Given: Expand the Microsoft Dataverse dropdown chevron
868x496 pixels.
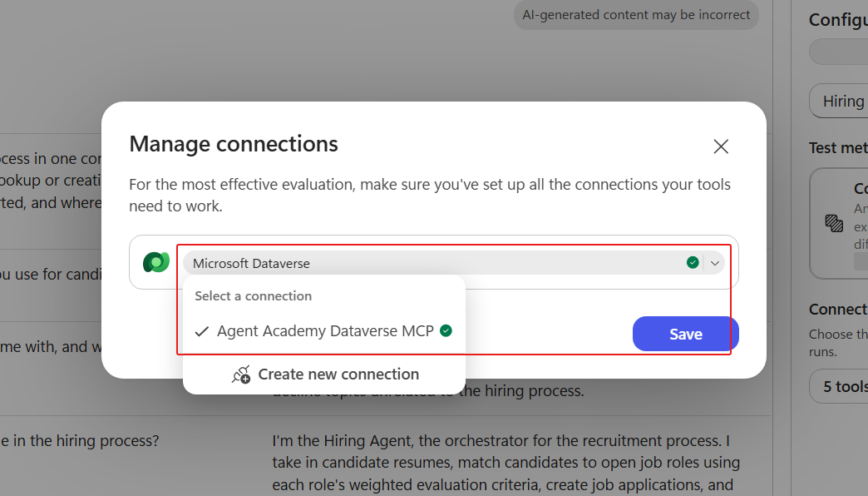Looking at the screenshot, I should click(x=715, y=263).
